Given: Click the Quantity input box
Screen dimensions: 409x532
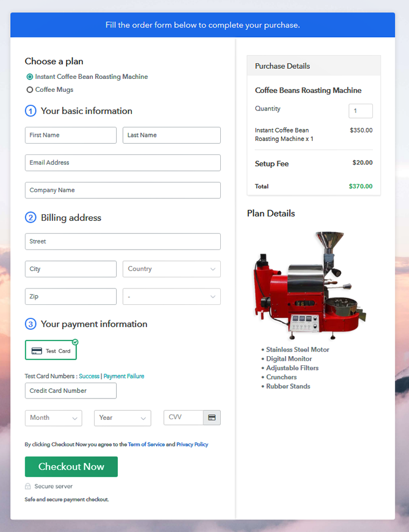Looking at the screenshot, I should pyautogui.click(x=361, y=111).
